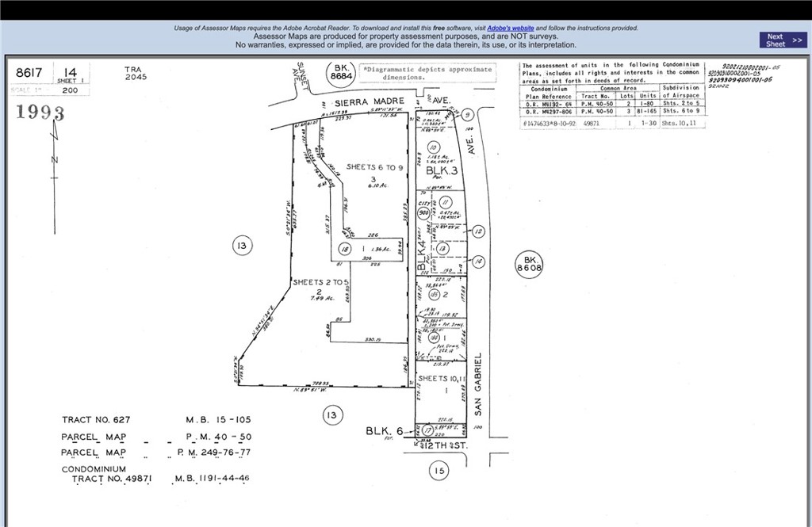This screenshot has height=527, width=812.
Task: Click the BK. 8608 book reference bubble
Action: pos(529,265)
